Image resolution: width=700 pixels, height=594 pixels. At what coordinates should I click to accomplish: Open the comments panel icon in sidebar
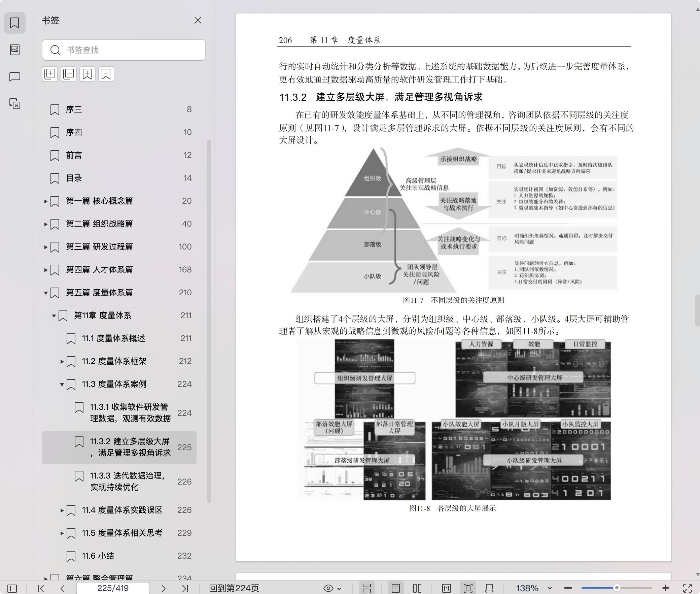[x=14, y=77]
